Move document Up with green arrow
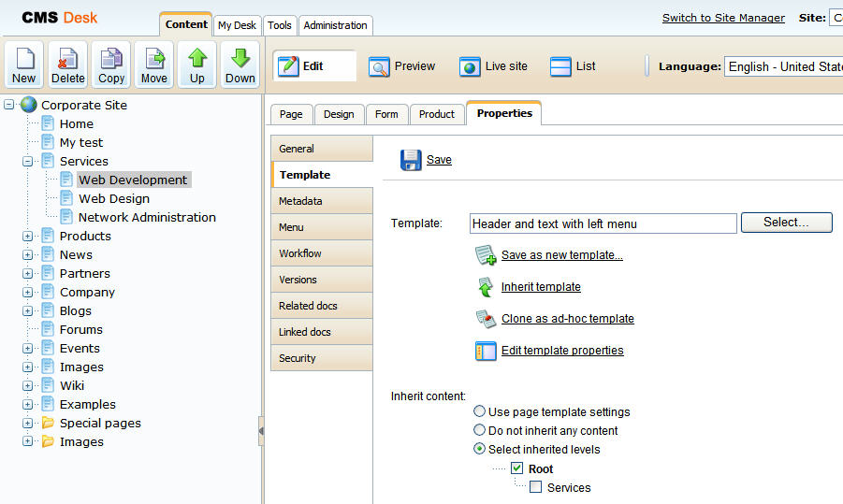Image resolution: width=843 pixels, height=504 pixels. [x=197, y=64]
